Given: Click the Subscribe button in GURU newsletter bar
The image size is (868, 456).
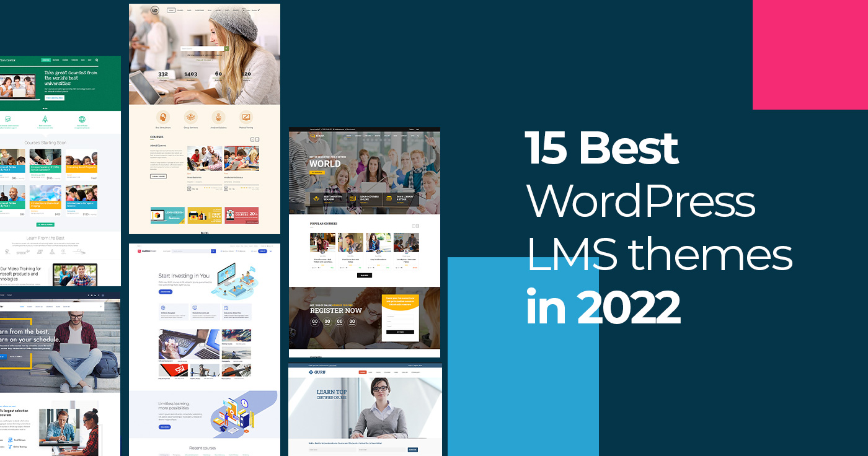Looking at the screenshot, I should (x=413, y=450).
